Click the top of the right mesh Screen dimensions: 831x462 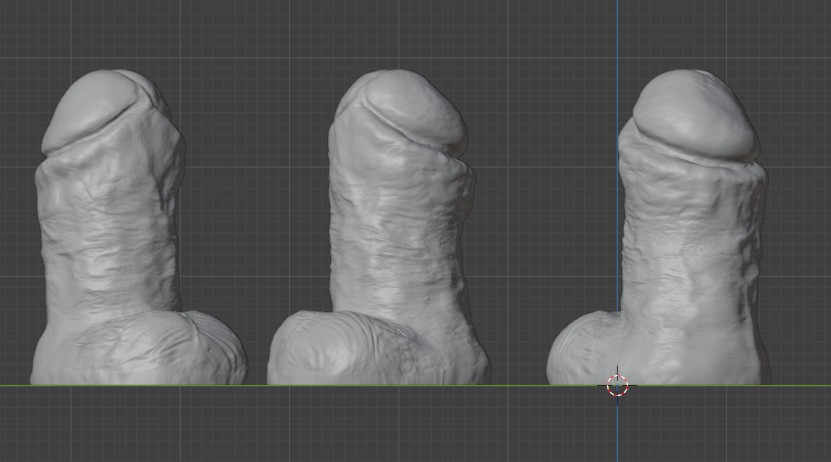(690, 78)
